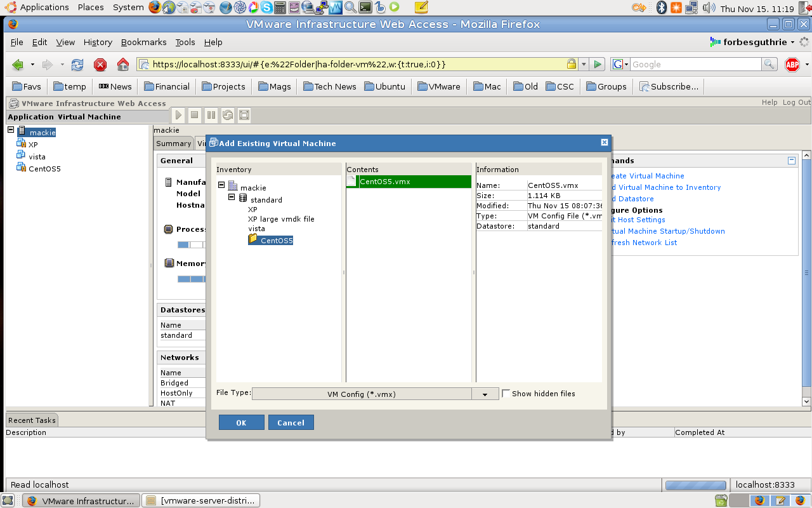The width and height of the screenshot is (812, 508).
Task: Click the Firefox Home icon
Action: coord(123,64)
